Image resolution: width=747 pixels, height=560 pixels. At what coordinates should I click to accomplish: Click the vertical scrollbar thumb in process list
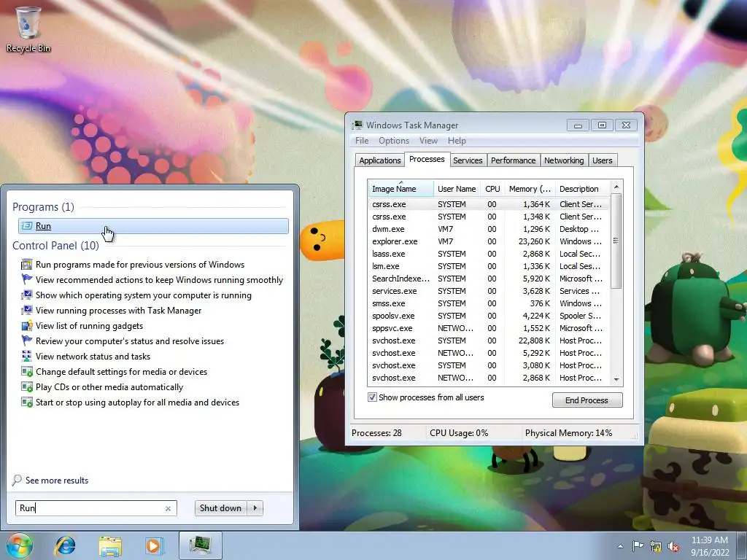(616, 241)
